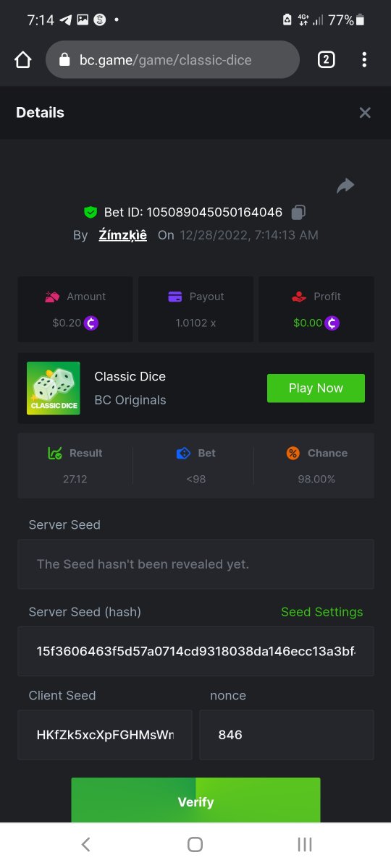Open Seed Settings link
The image size is (391, 868).
click(322, 612)
